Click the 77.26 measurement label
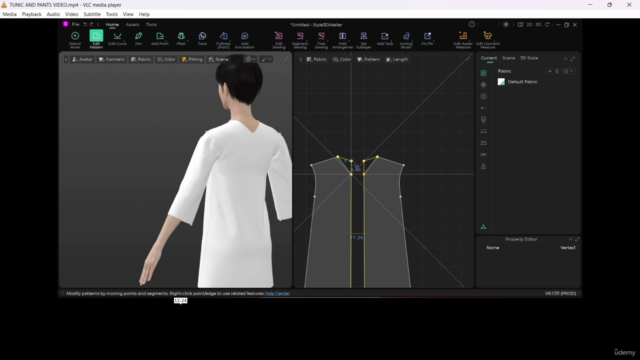640x360 pixels. (357, 238)
